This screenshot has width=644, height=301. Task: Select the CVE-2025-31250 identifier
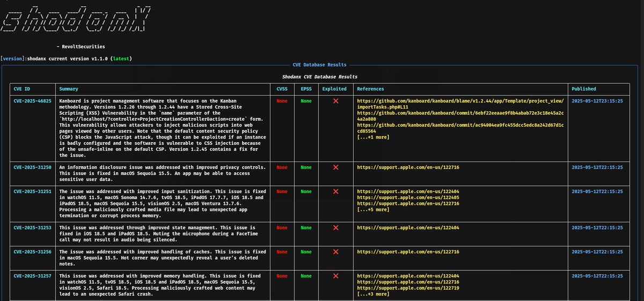point(32,167)
